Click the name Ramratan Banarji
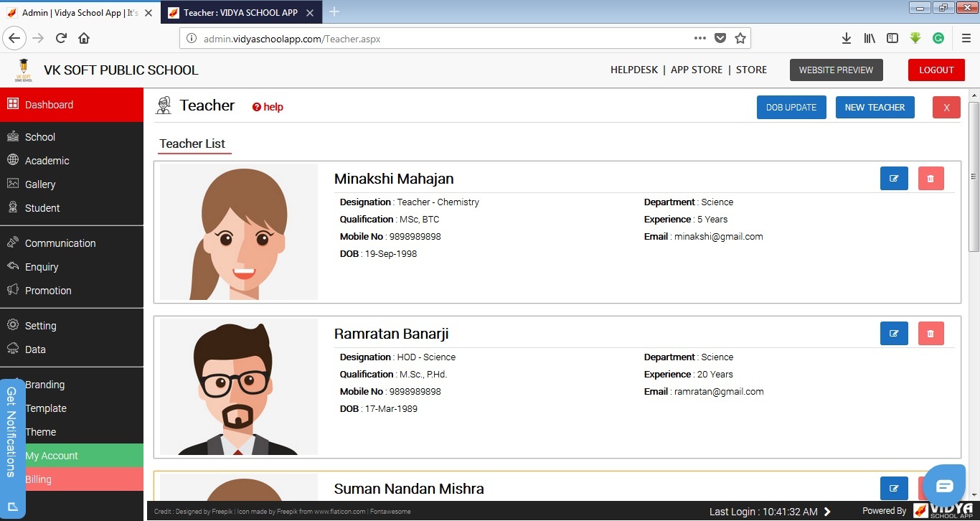This screenshot has height=521, width=980. point(392,334)
